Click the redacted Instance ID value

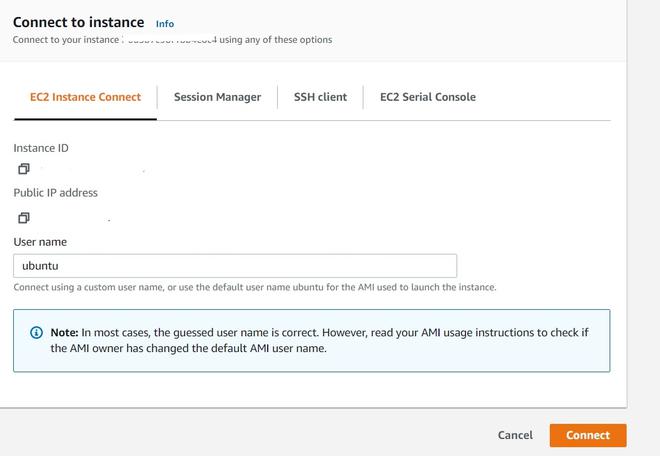pyautogui.click(x=90, y=170)
